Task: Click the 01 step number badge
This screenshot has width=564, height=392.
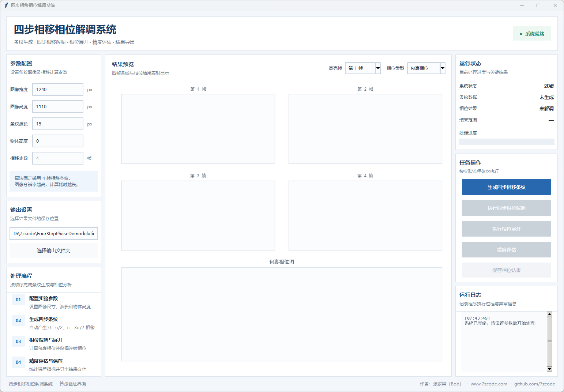Action: (x=18, y=300)
